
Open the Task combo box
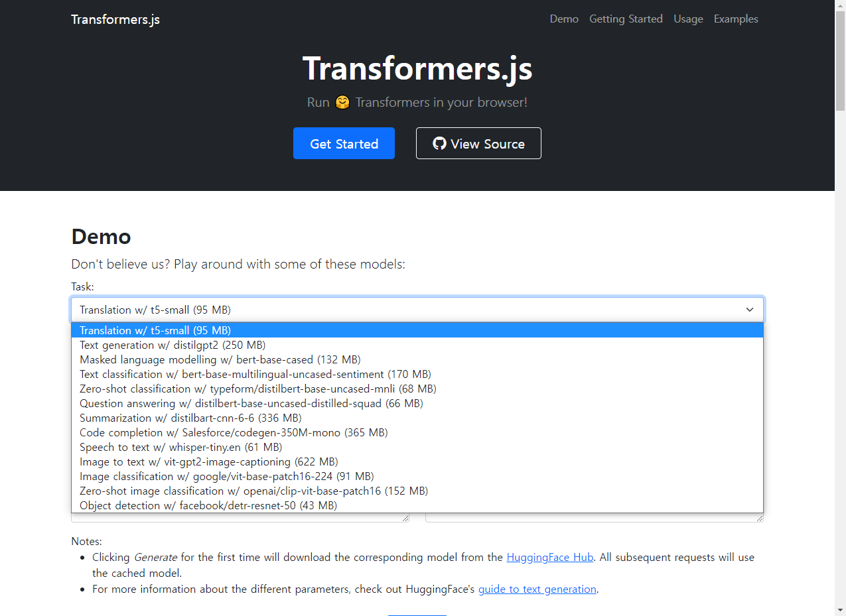417,310
